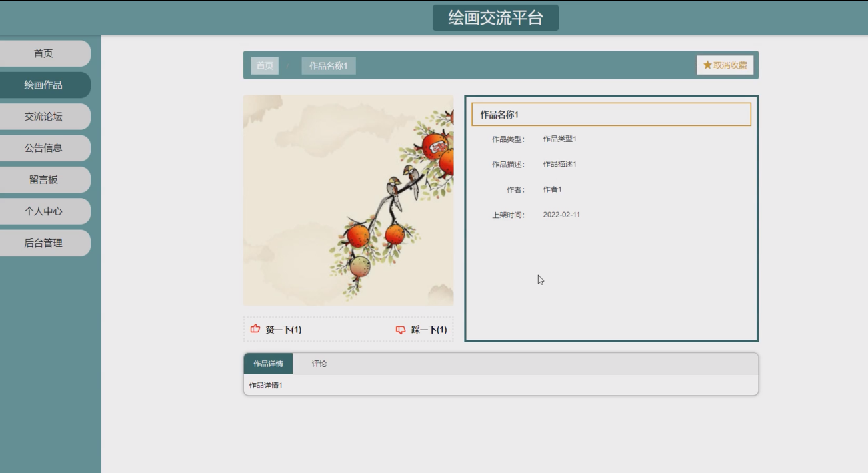This screenshot has height=473, width=868.
Task: Select 个人中心 personal center
Action: tap(45, 211)
